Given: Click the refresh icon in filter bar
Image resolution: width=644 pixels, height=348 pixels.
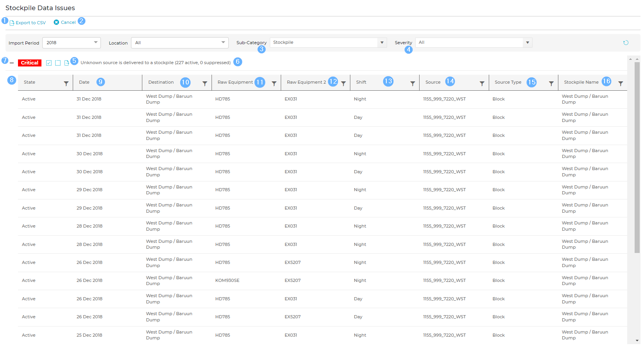Looking at the screenshot, I should pos(626,43).
